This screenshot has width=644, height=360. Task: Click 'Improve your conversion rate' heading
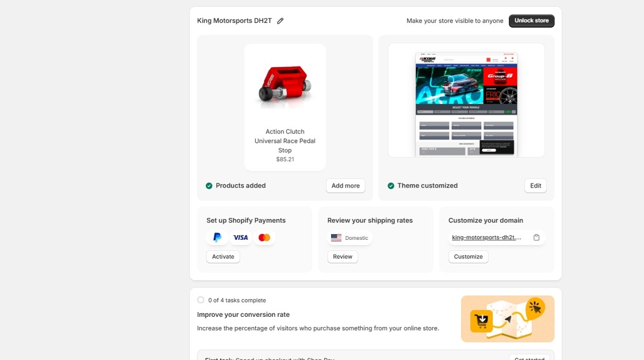[x=243, y=315]
